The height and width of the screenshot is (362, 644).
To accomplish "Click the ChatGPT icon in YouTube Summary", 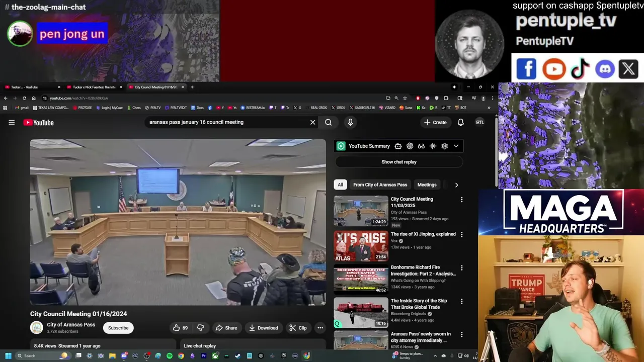I will point(410,146).
